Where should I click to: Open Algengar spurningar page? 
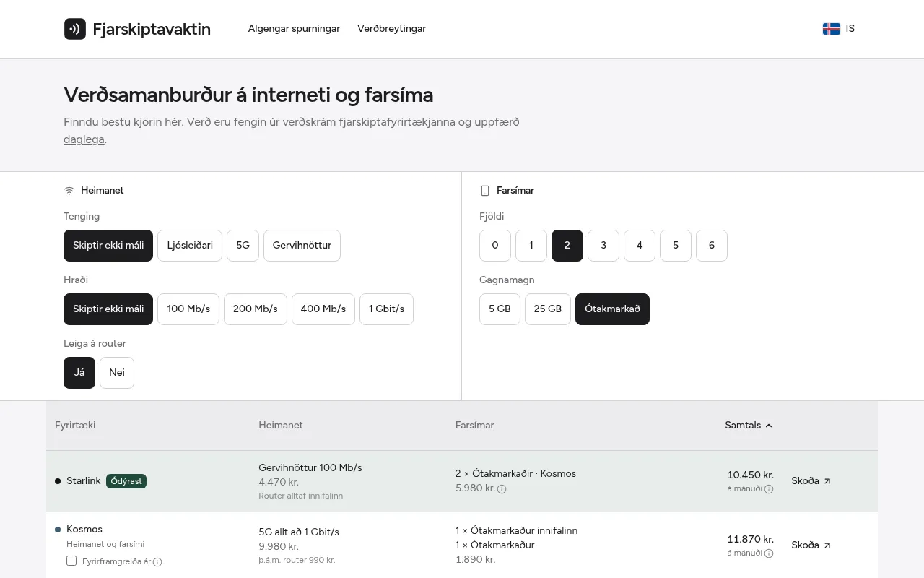pos(294,29)
